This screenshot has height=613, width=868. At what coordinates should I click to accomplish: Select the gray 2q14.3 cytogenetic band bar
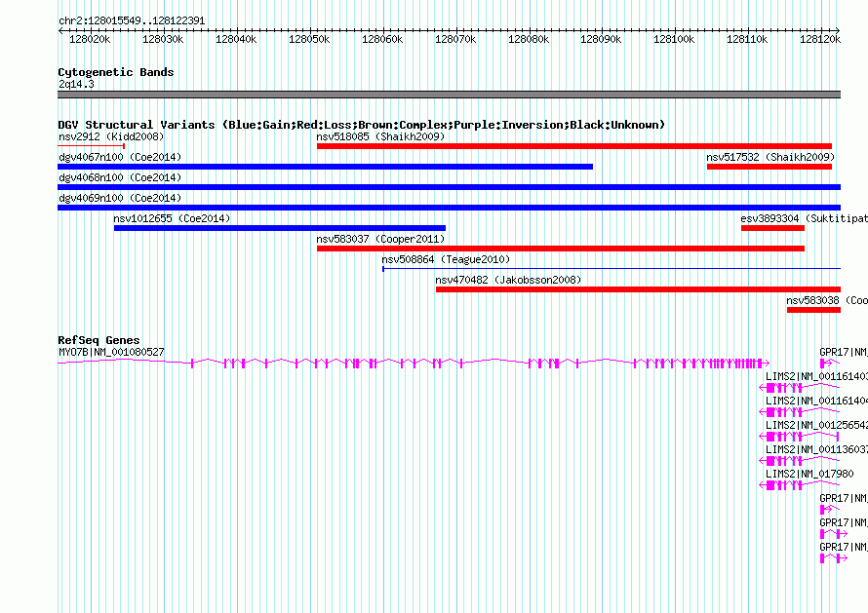449,95
